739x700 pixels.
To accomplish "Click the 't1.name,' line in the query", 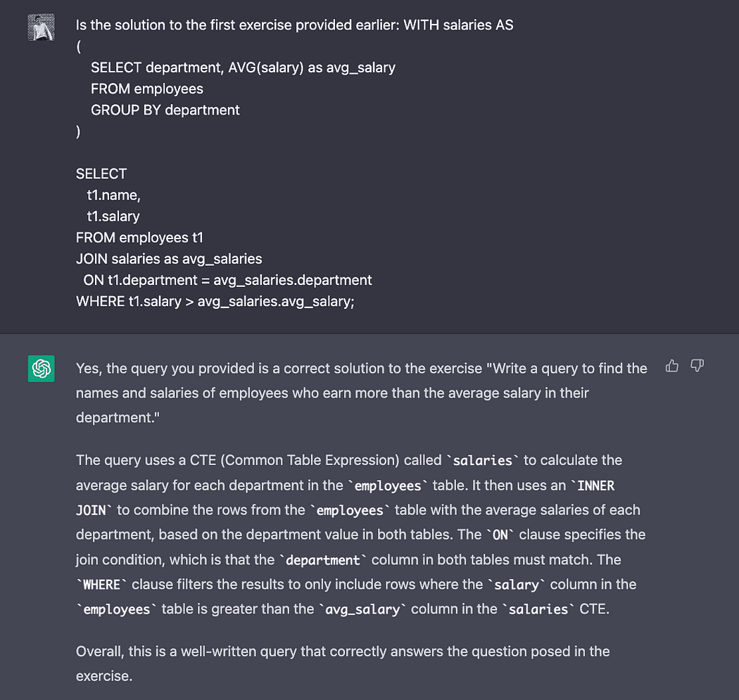I will 113,195.
